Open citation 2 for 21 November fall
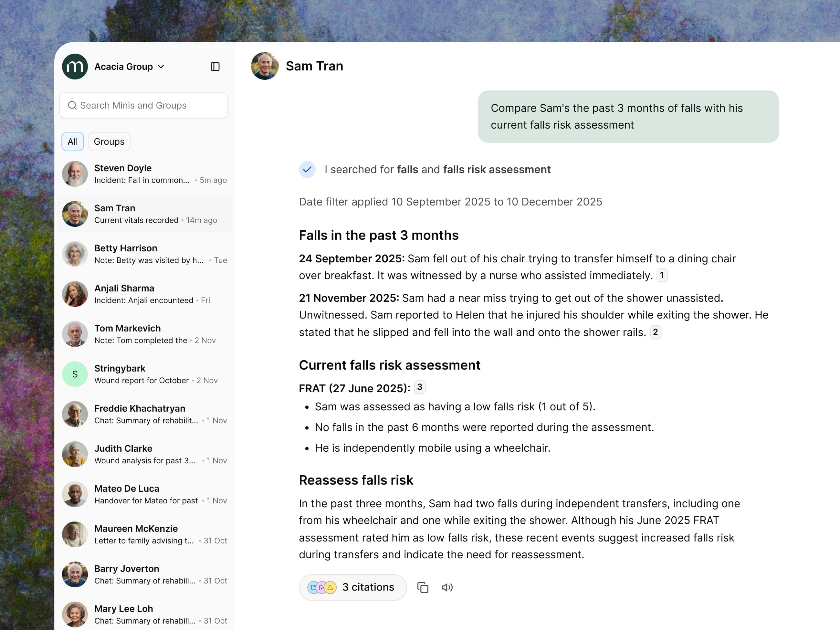Viewport: 840px width, 630px height. [656, 332]
